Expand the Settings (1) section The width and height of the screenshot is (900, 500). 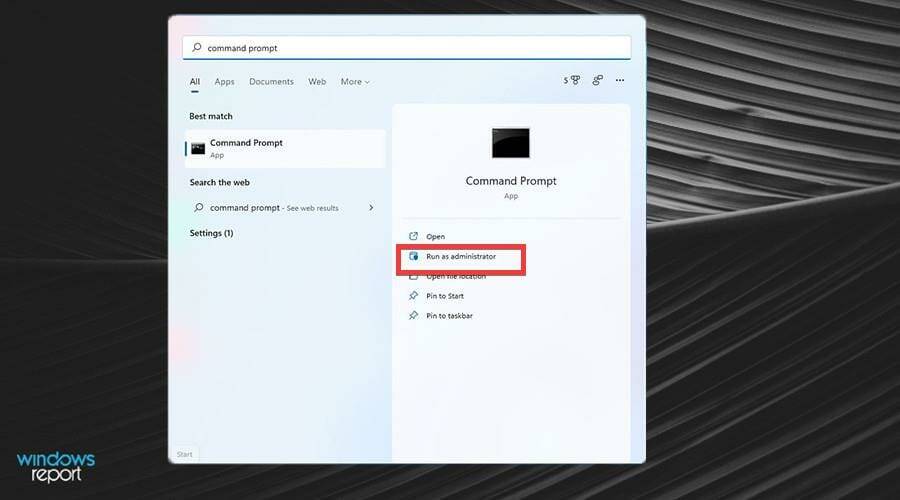(211, 233)
